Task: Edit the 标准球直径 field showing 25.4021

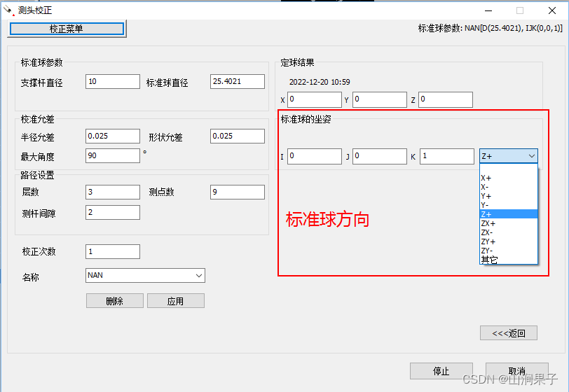Action: (x=238, y=82)
